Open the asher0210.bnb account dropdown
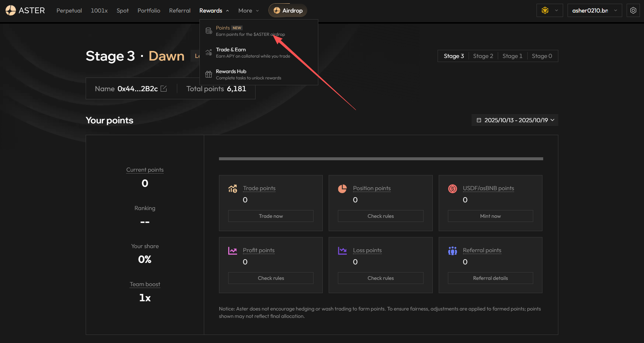The image size is (644, 343). click(x=594, y=10)
